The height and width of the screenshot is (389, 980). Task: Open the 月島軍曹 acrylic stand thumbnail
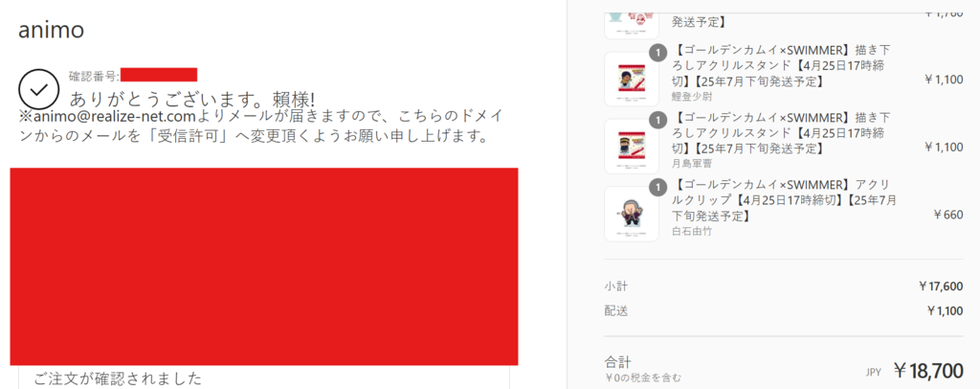[632, 147]
